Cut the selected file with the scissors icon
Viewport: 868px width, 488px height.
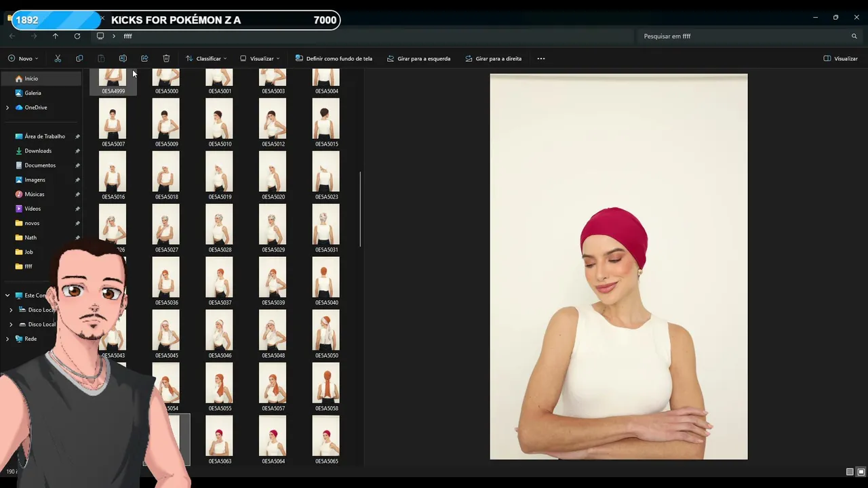coord(58,58)
